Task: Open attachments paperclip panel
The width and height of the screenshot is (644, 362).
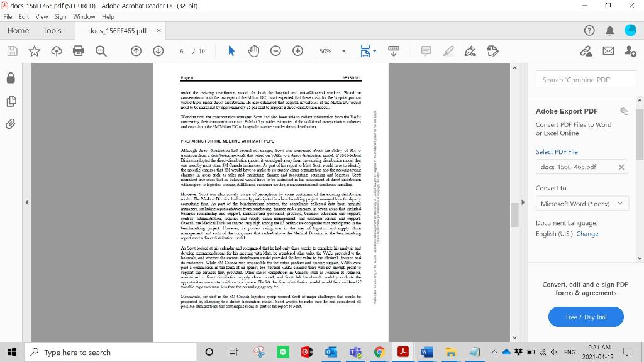Action: coord(11,124)
